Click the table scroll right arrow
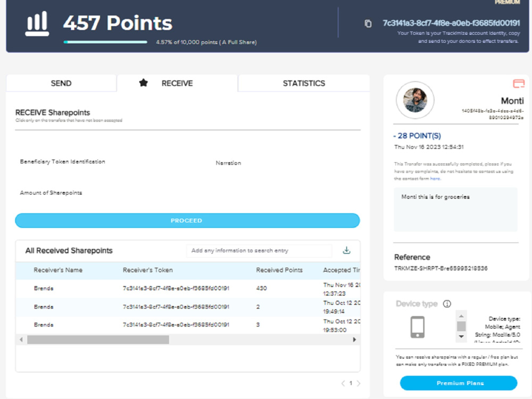Image resolution: width=532 pixels, height=399 pixels. click(354, 339)
